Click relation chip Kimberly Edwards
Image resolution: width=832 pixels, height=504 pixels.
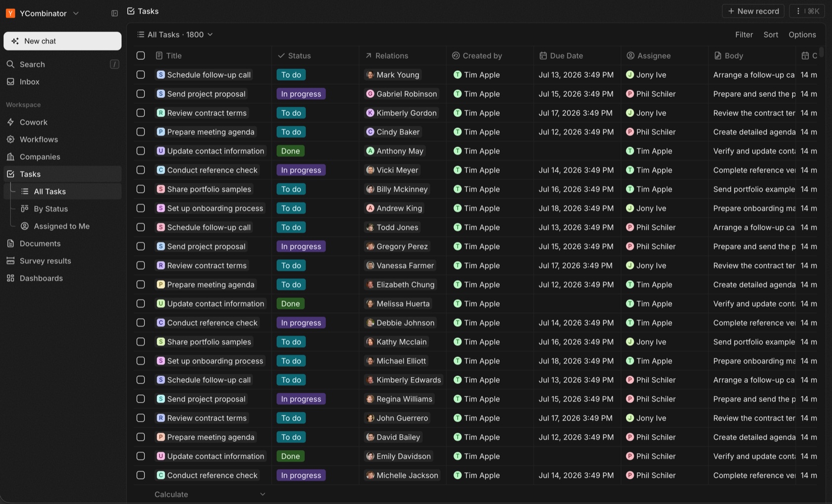[x=404, y=380]
